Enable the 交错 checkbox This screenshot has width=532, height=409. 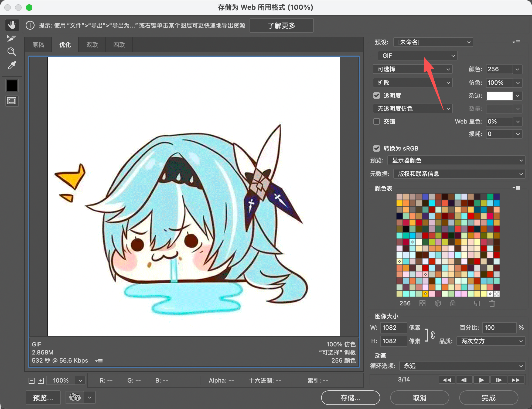(x=377, y=121)
